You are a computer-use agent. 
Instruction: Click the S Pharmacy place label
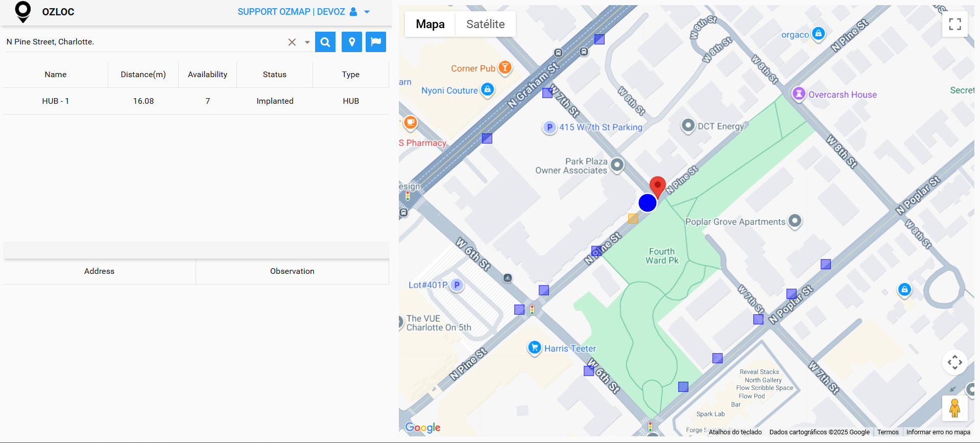pyautogui.click(x=423, y=143)
